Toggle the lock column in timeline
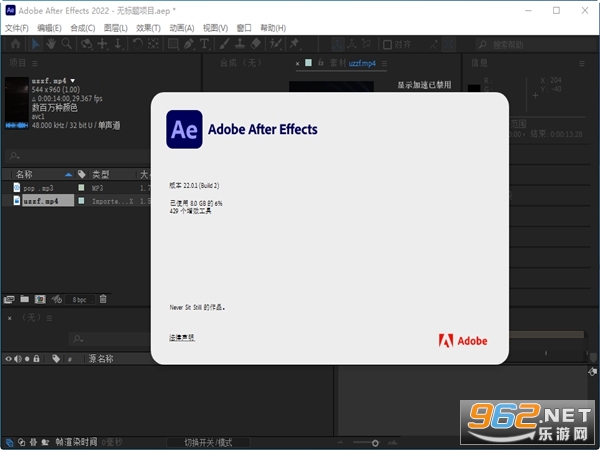This screenshot has width=600, height=450. point(36,359)
